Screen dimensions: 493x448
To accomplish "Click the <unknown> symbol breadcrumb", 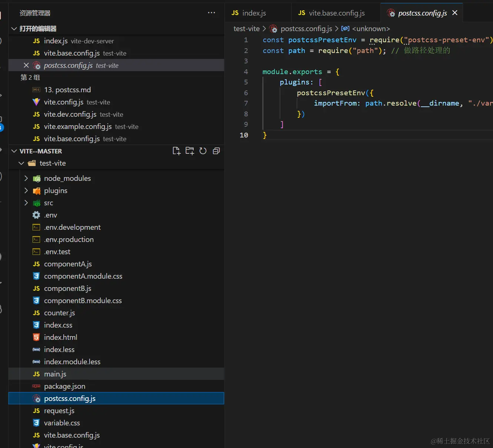I will click(371, 29).
